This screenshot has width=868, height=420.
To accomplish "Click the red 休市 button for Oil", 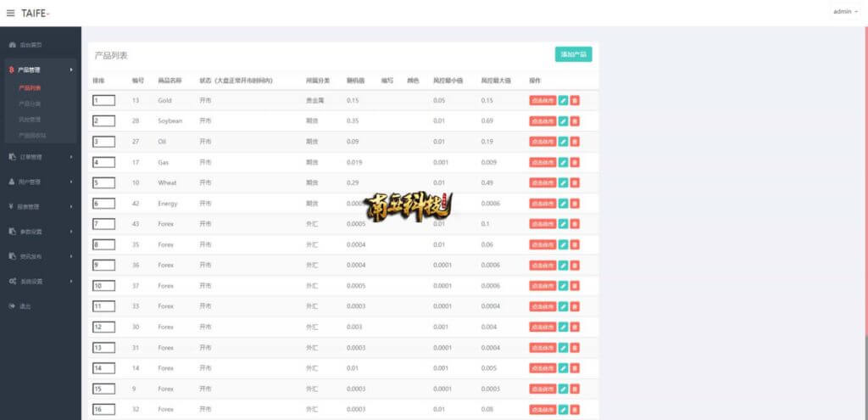I will (x=542, y=142).
